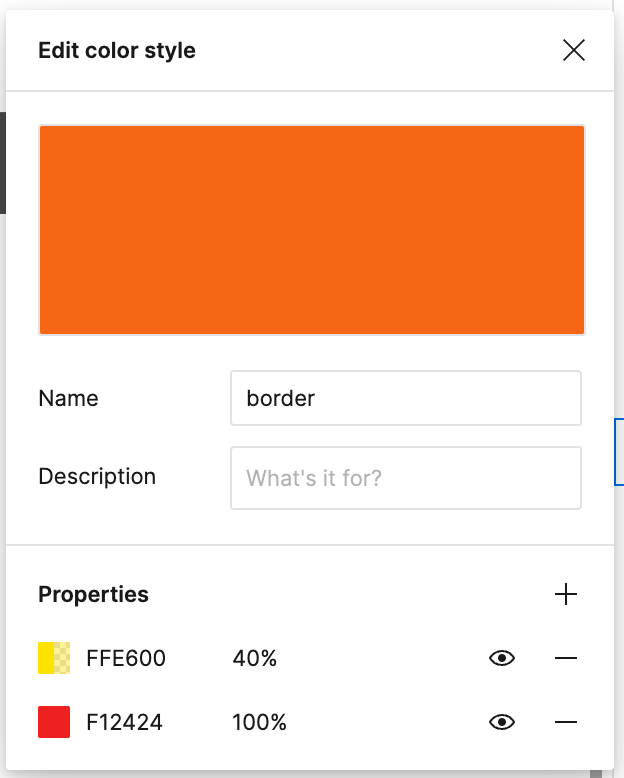Image resolution: width=624 pixels, height=778 pixels.
Task: Click the Name label
Action: tap(68, 398)
